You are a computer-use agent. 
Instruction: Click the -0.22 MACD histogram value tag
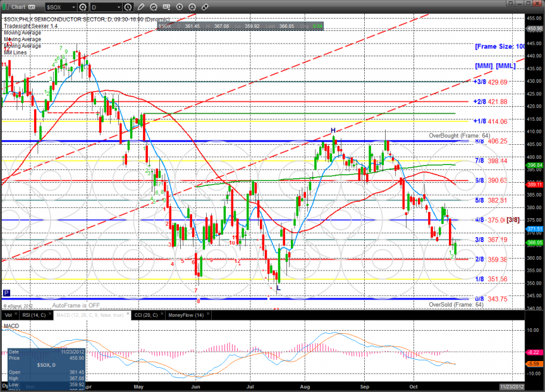534,352
